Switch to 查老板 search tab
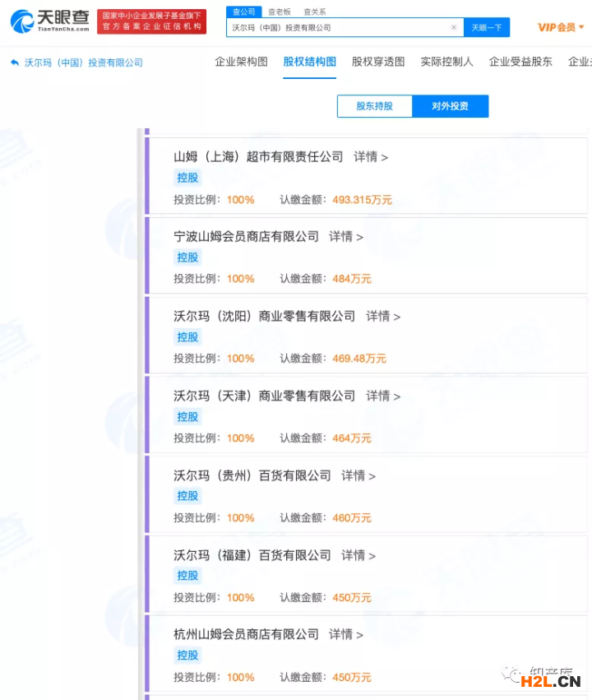Viewport: 592px width, 700px height. [280, 12]
